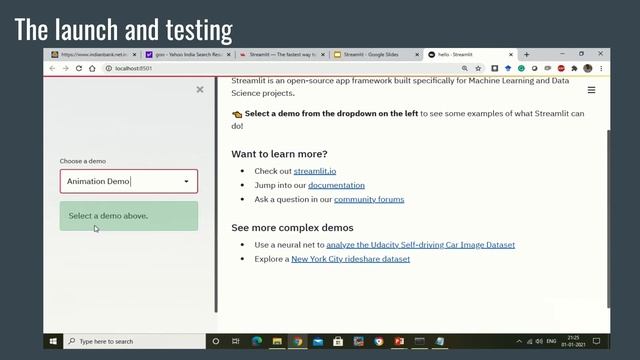Launch Microsoft Edge from the taskbar
This screenshot has width=640, height=360.
pos(257,341)
